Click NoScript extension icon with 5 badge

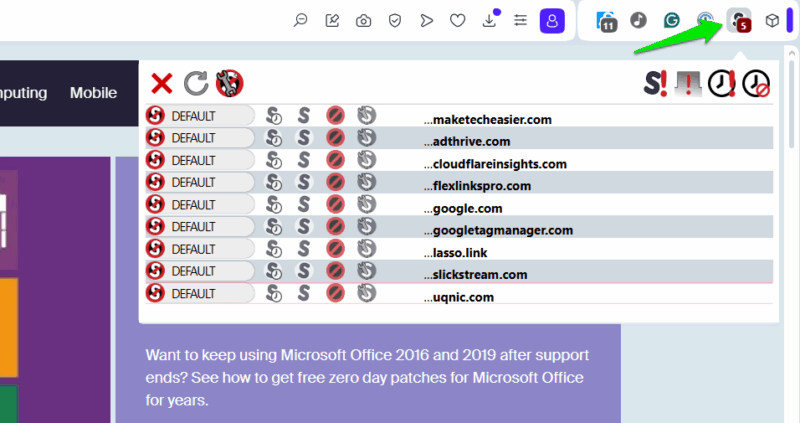[x=739, y=21]
